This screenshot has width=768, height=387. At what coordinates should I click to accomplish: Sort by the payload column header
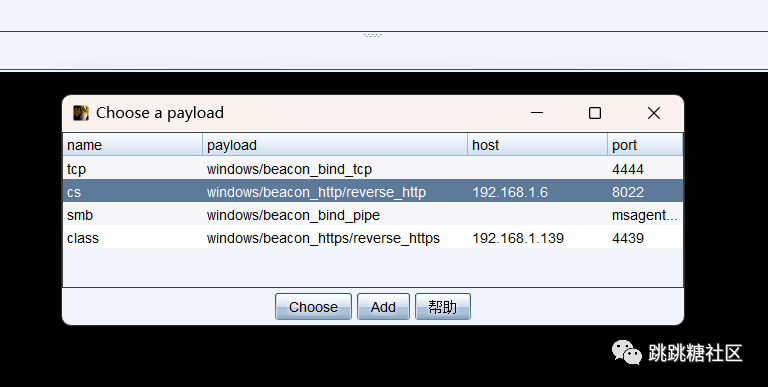coord(335,145)
